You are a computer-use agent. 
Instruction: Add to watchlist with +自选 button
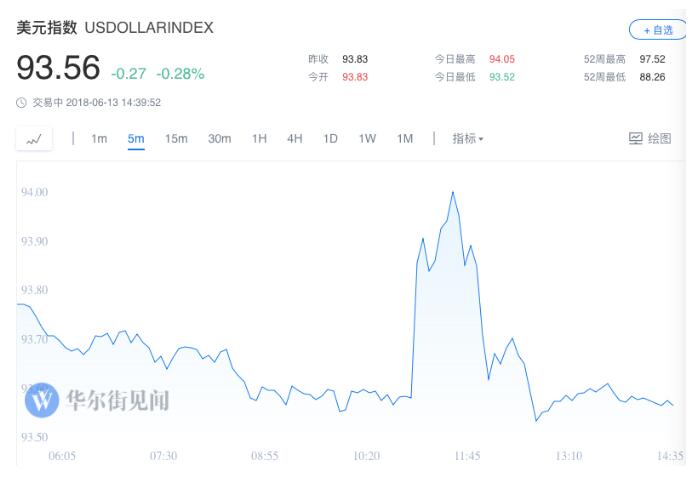click(659, 30)
